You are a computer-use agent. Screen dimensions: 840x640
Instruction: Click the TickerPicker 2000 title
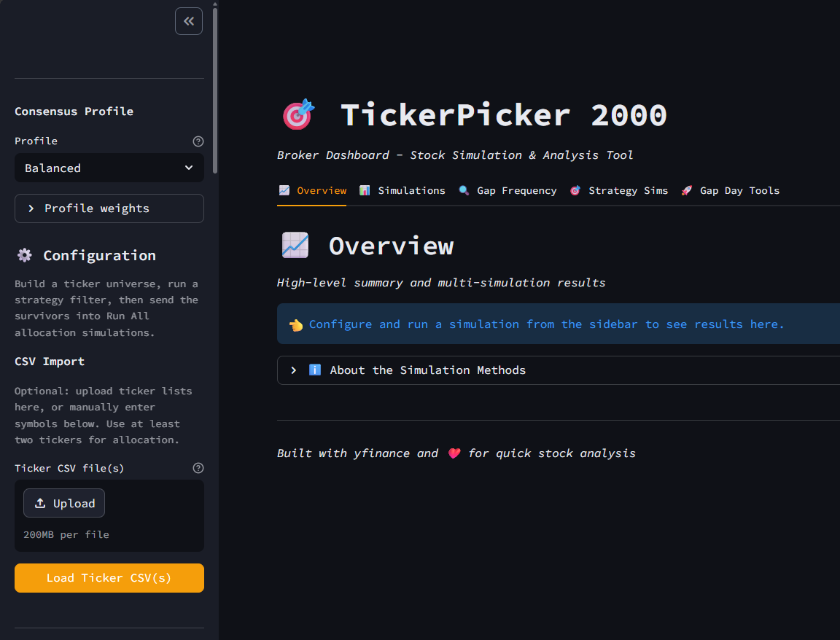[x=504, y=115]
